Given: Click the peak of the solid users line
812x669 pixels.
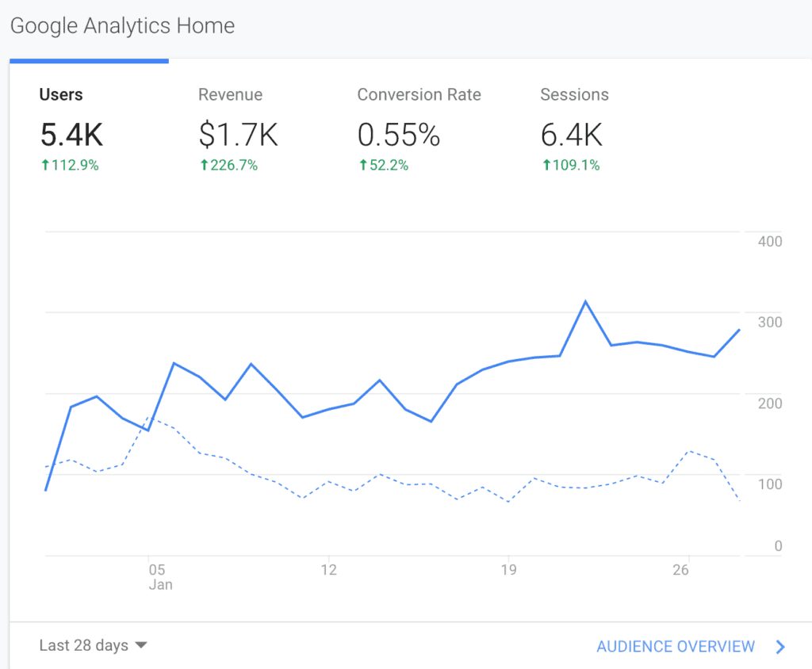Looking at the screenshot, I should coord(586,301).
